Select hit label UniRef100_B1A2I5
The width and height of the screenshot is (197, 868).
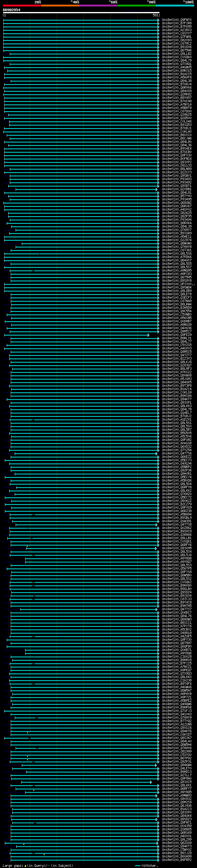pyautogui.click(x=177, y=74)
